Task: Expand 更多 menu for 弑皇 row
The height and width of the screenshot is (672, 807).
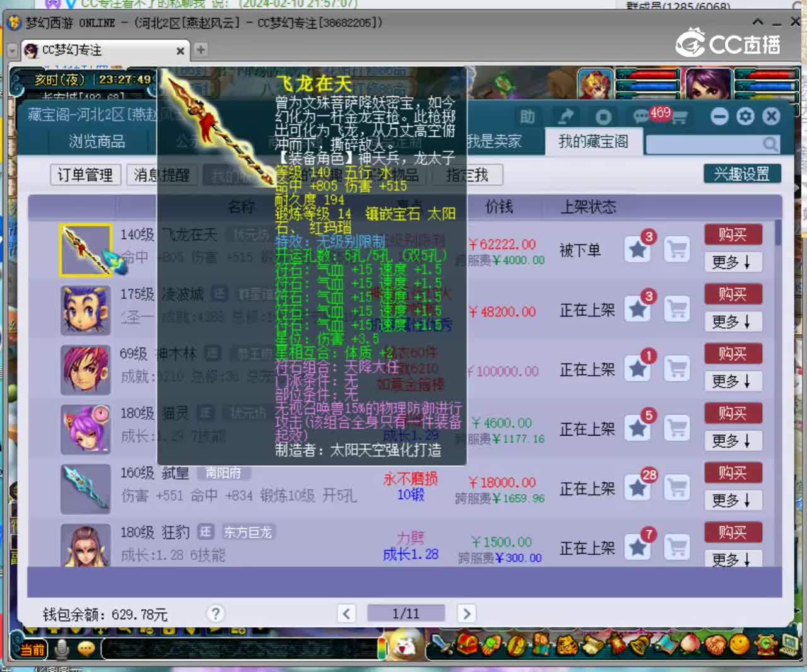Action: point(733,500)
